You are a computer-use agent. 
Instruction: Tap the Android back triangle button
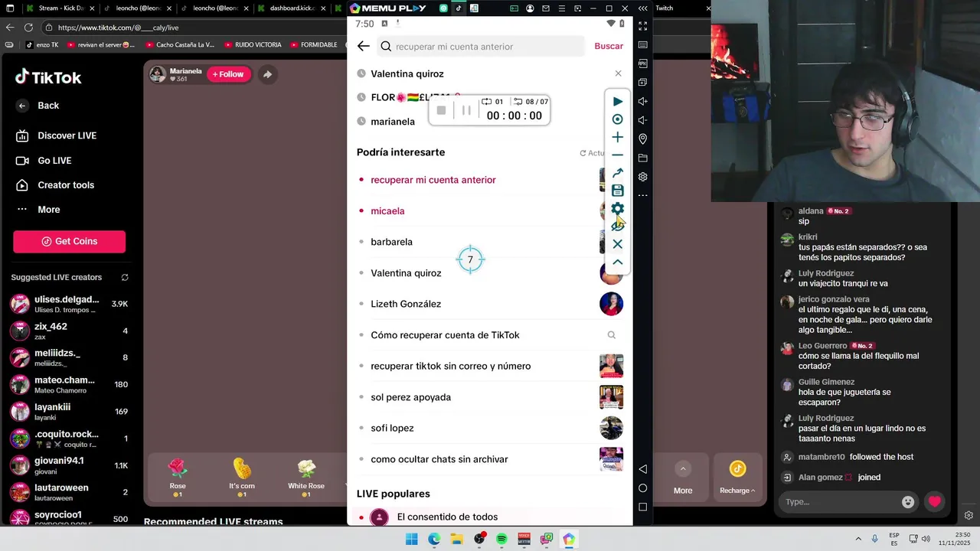[x=643, y=468]
